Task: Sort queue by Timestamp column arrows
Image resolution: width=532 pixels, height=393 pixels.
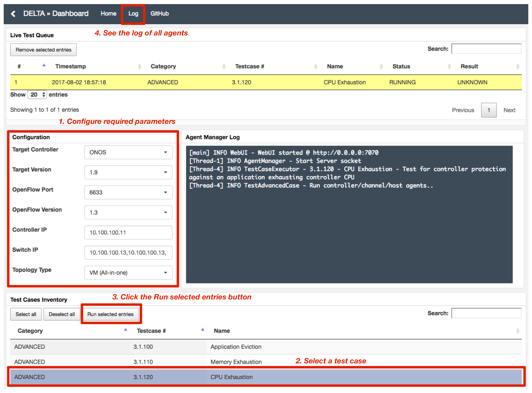Action: (139, 66)
